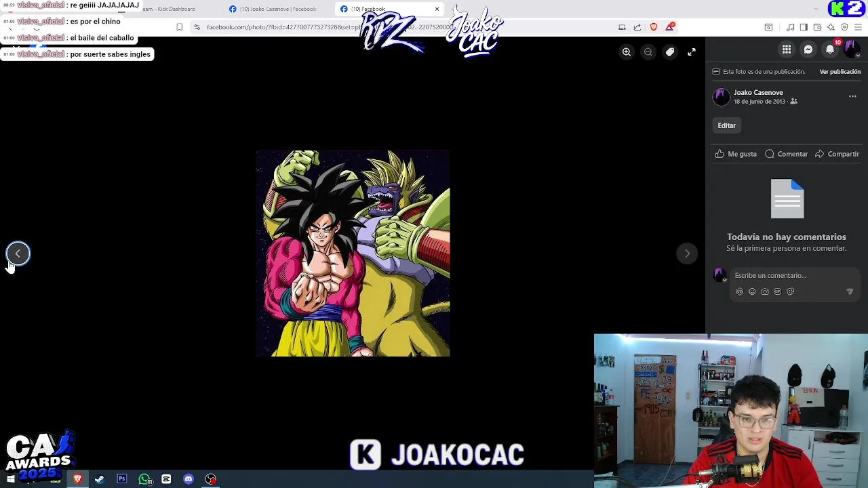Zoom out of the photo

[x=648, y=52]
